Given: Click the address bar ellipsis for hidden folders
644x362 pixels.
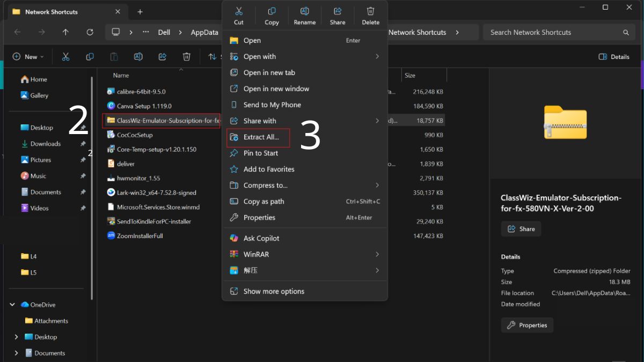Looking at the screenshot, I should click(x=146, y=32).
